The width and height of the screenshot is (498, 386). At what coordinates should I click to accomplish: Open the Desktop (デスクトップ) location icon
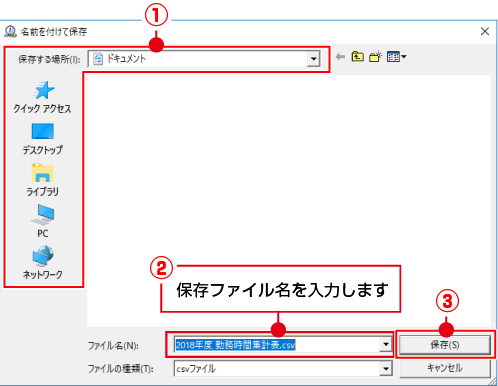click(43, 131)
